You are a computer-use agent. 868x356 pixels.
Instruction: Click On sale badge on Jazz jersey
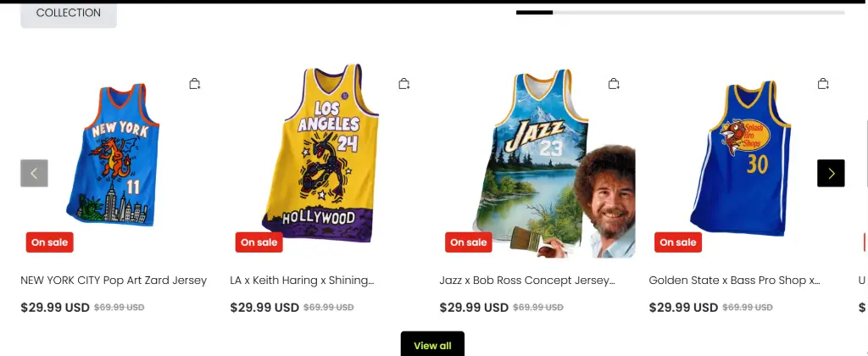[469, 242]
